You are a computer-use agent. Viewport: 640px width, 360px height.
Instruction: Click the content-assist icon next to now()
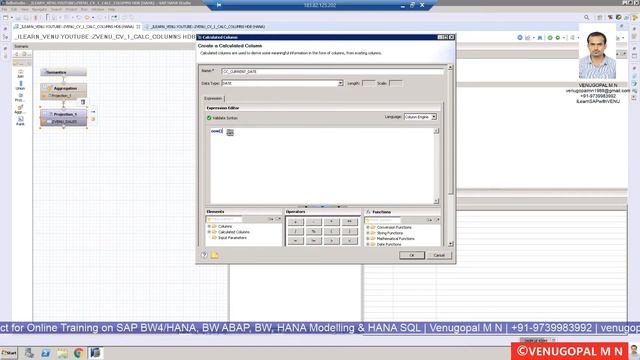tap(230, 132)
